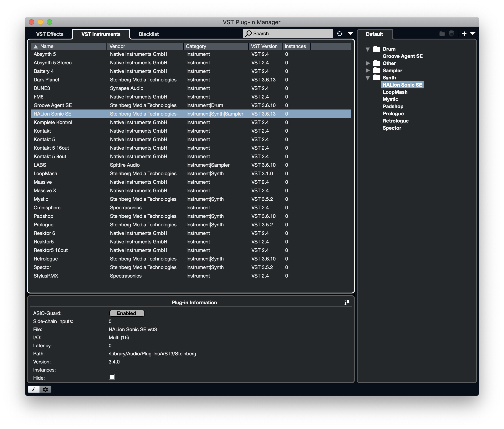Collapse the Drum folder
Viewport: 504px width, 429px height.
367,49
